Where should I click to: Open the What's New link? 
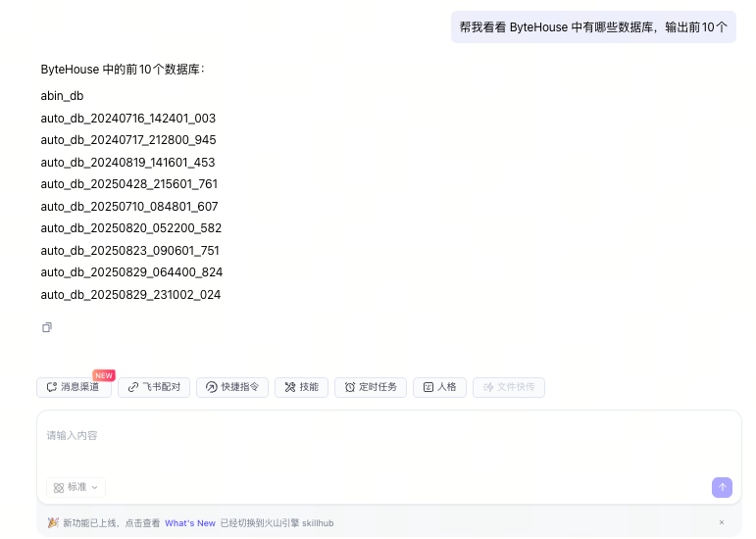coord(190,523)
